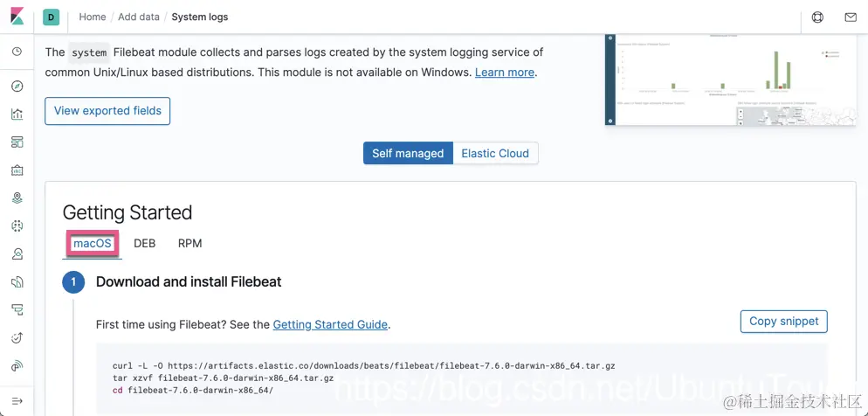Screen dimensions: 868x416
Task: Follow the Learn more link
Action: coord(505,73)
